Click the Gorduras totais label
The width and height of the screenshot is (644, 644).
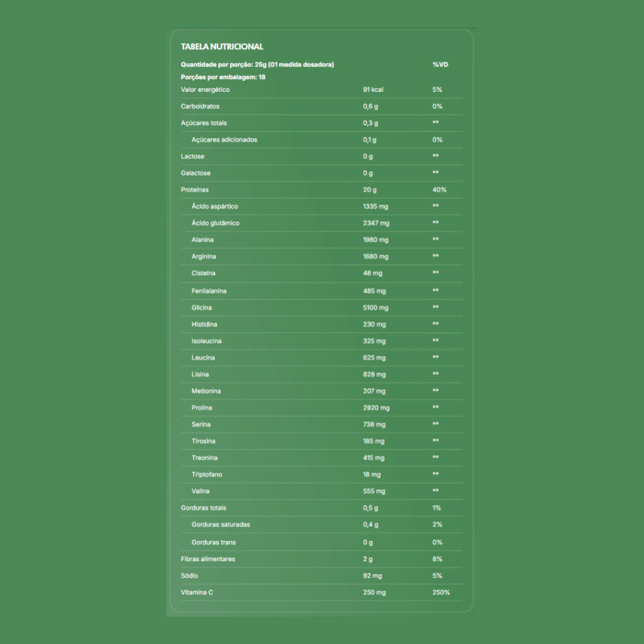204,508
